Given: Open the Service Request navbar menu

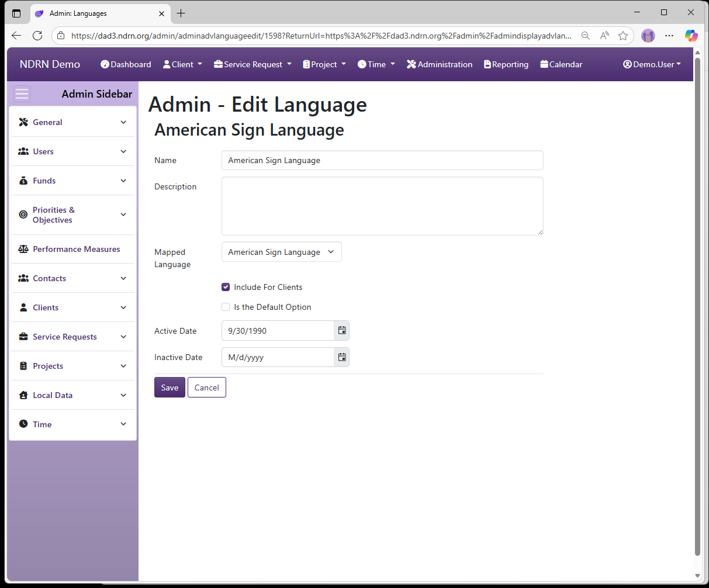Looking at the screenshot, I should click(253, 64).
